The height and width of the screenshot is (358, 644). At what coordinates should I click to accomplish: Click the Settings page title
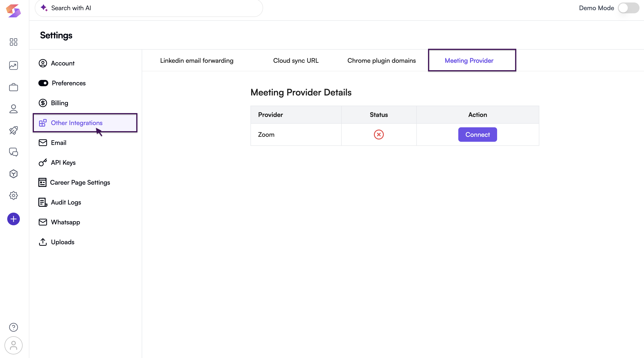56,35
